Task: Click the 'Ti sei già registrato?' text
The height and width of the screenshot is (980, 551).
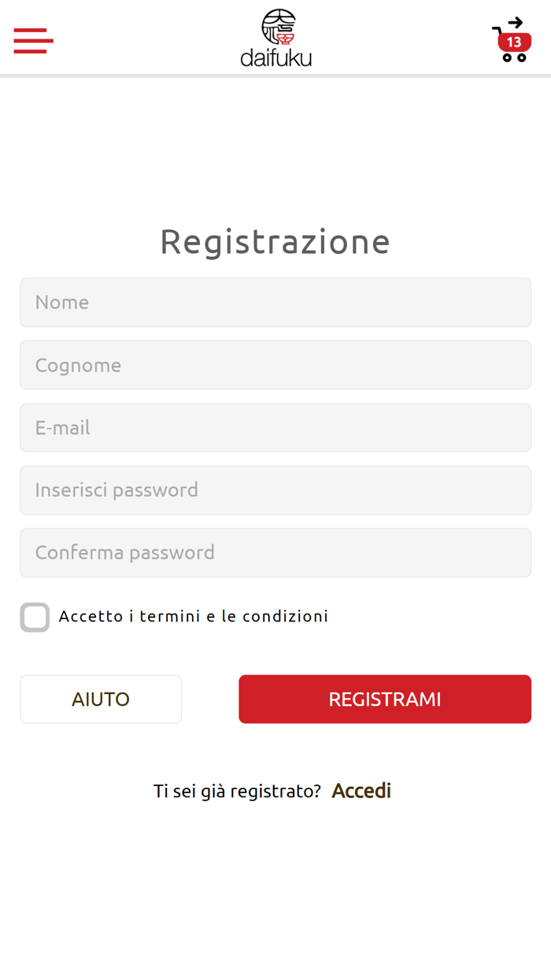Action: (x=237, y=791)
